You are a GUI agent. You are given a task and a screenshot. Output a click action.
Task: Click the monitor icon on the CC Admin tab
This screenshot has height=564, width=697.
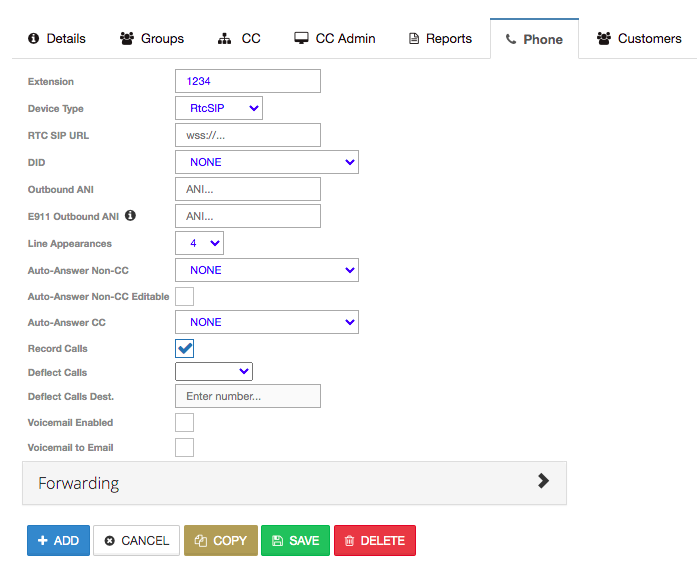click(301, 38)
